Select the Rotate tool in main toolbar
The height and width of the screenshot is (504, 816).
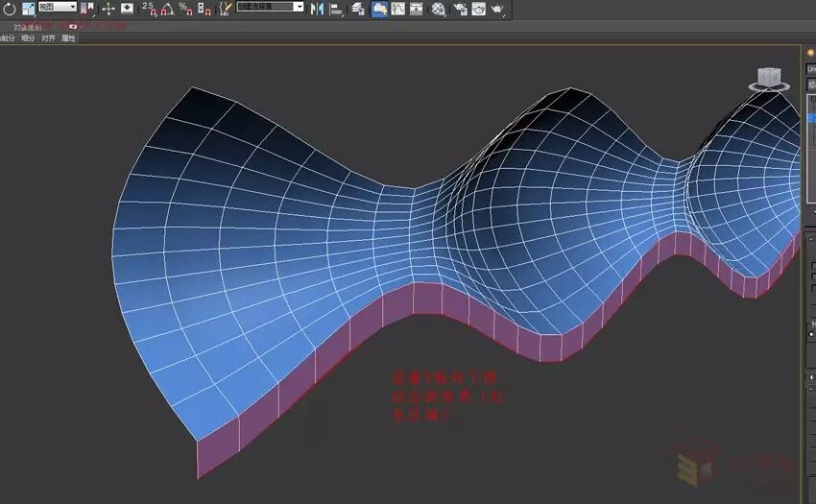click(10, 9)
